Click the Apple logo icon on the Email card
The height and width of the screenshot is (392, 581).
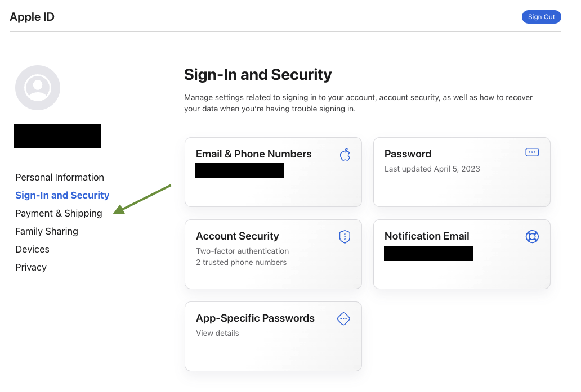[345, 154]
